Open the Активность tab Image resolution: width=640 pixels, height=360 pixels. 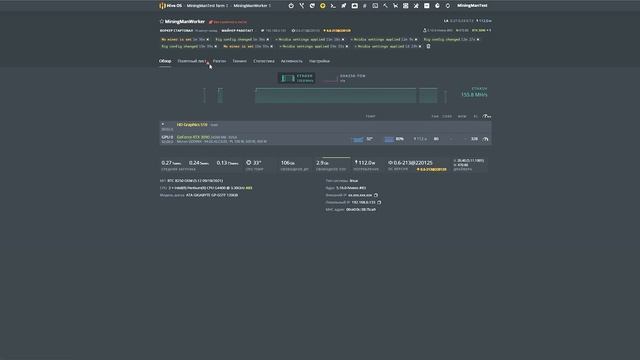click(291, 61)
